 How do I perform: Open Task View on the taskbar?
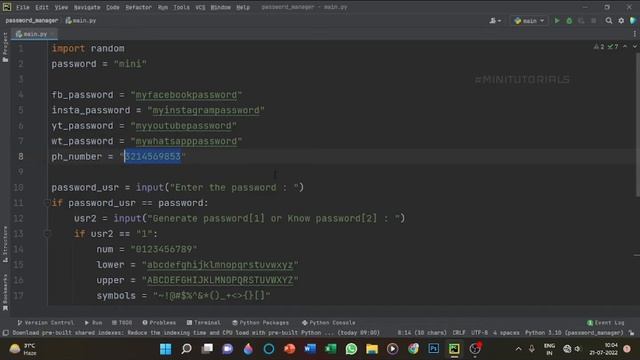coord(207,349)
